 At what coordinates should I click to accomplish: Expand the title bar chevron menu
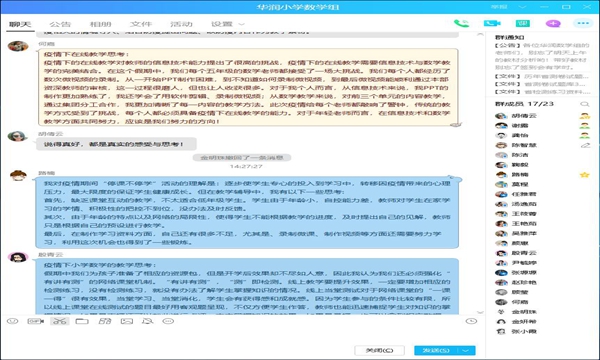(x=522, y=7)
